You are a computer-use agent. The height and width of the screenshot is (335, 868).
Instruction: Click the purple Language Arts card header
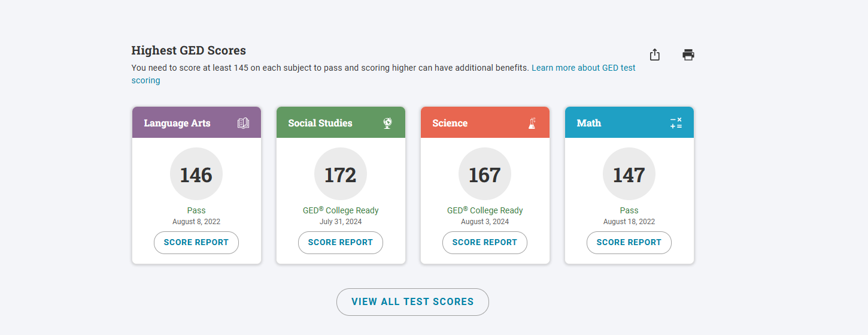[180, 123]
